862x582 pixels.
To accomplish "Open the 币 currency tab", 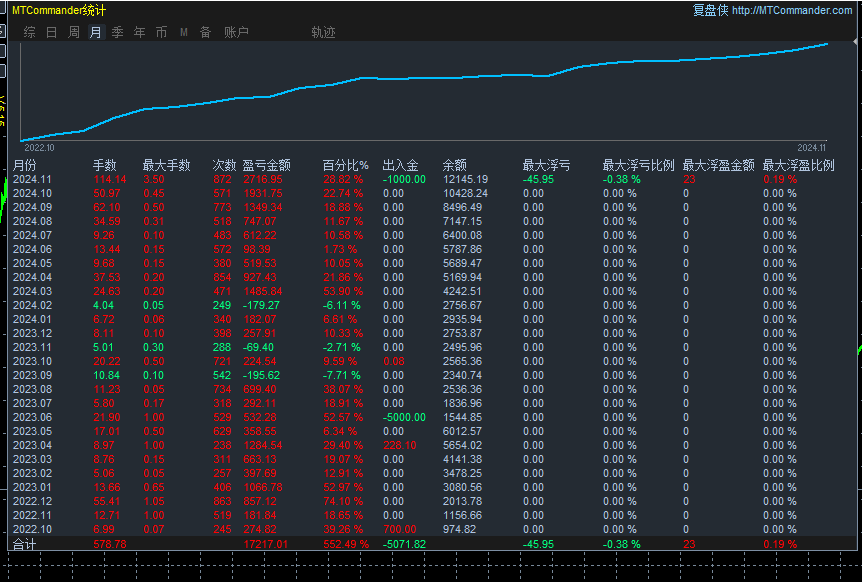I will pos(162,32).
